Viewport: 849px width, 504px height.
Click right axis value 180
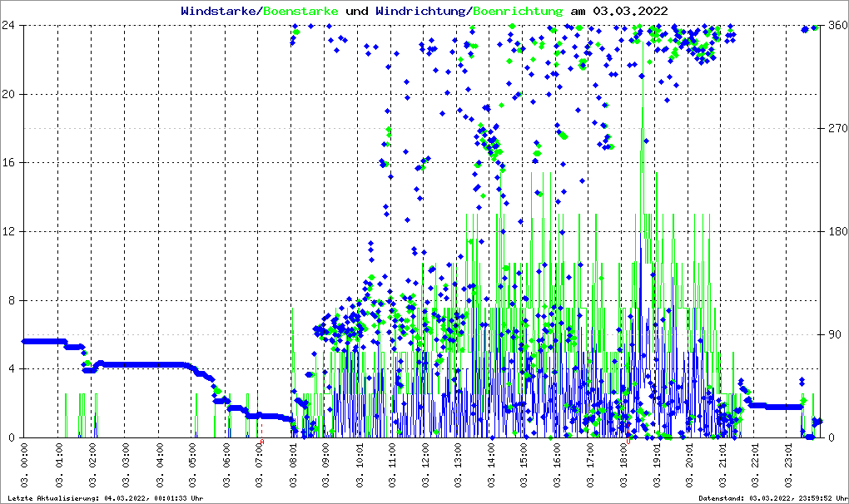tap(838, 231)
